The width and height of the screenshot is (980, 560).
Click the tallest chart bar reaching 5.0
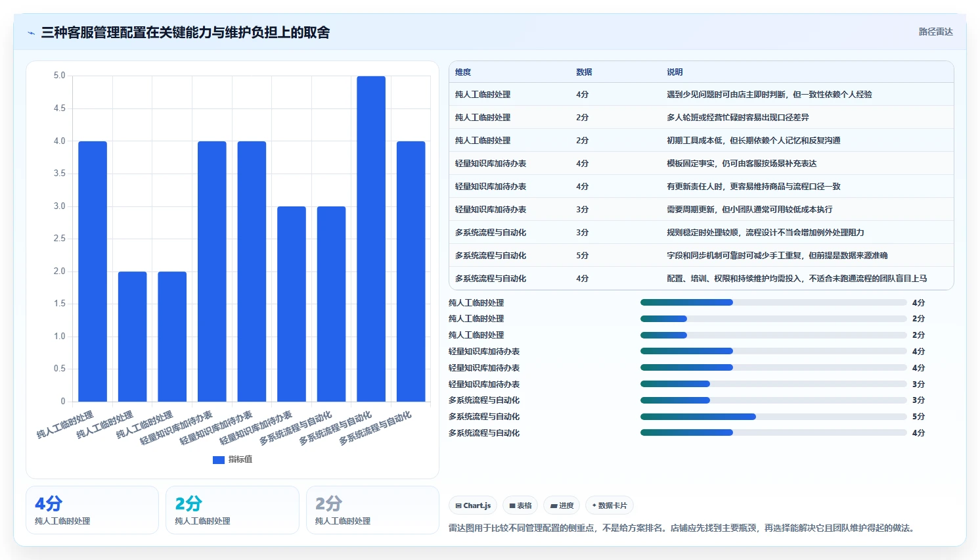tap(371, 239)
